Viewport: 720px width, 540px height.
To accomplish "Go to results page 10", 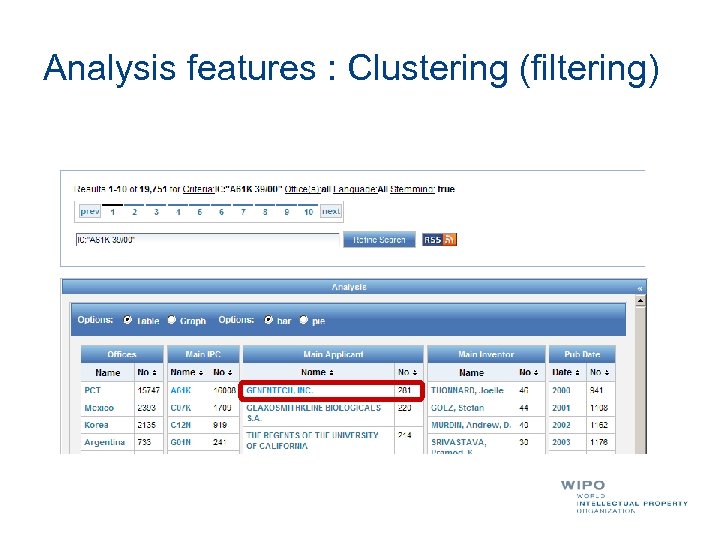I will (309, 212).
